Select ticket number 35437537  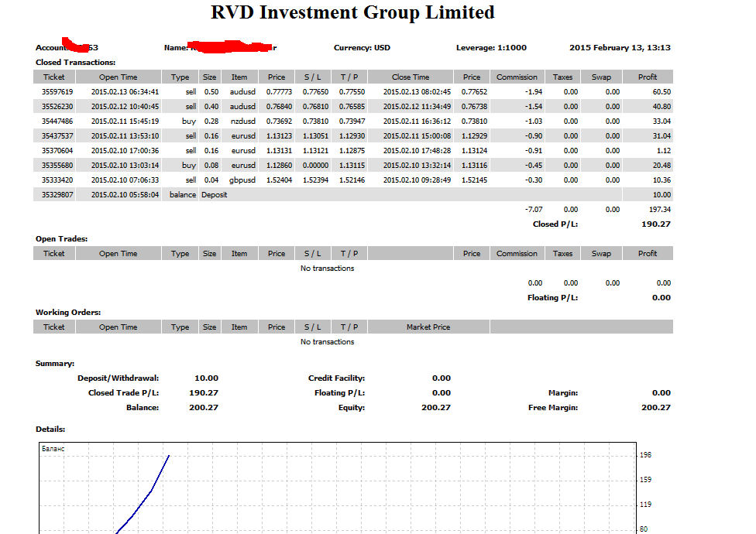coord(57,135)
